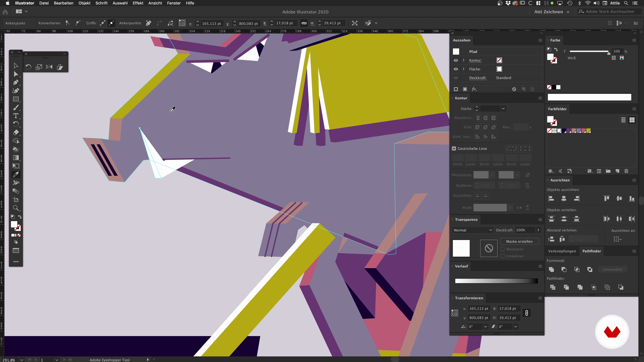Click the Deckkraft link in Aussehen

click(478, 78)
